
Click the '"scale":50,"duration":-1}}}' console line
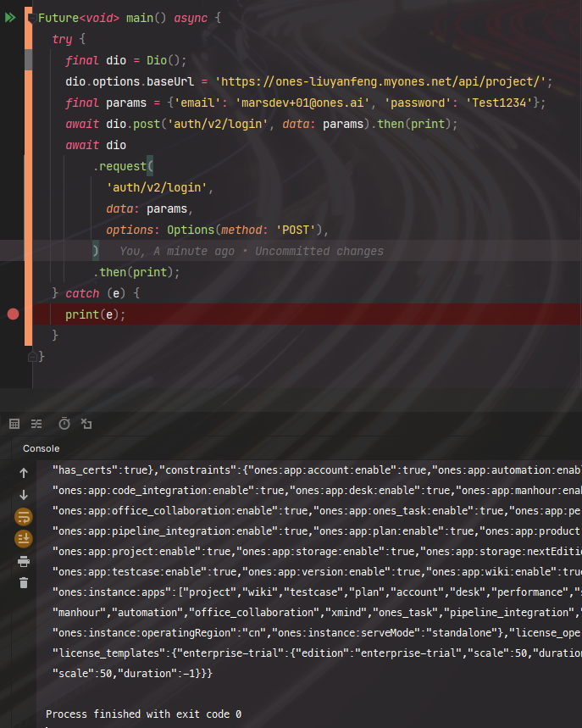point(132,674)
